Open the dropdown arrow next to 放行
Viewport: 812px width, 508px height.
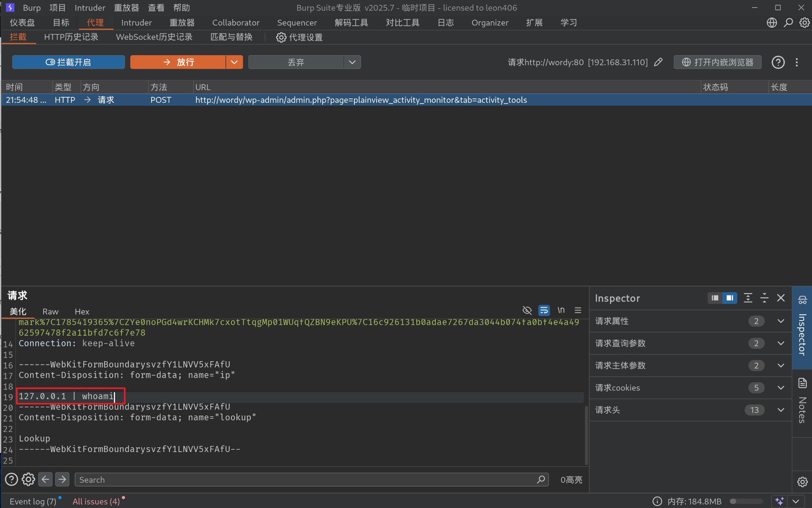coord(234,62)
